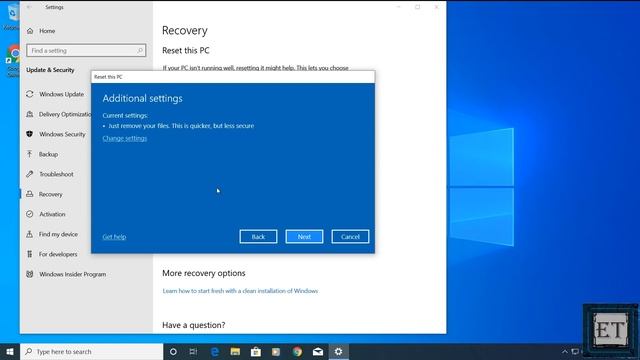
Task: Click the Settings gear on taskbar
Action: (x=338, y=352)
